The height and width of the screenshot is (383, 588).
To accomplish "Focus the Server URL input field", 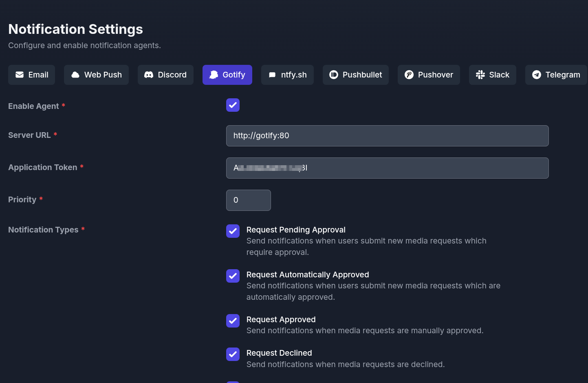I will (387, 136).
